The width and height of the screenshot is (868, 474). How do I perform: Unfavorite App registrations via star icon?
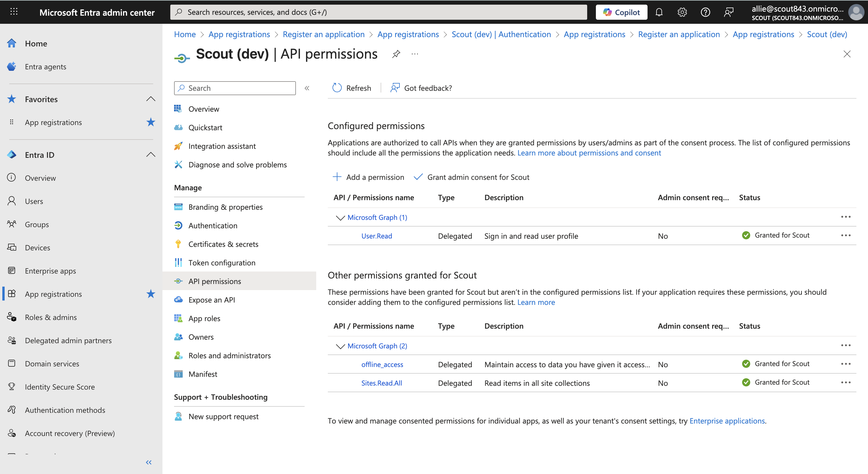coord(151,122)
